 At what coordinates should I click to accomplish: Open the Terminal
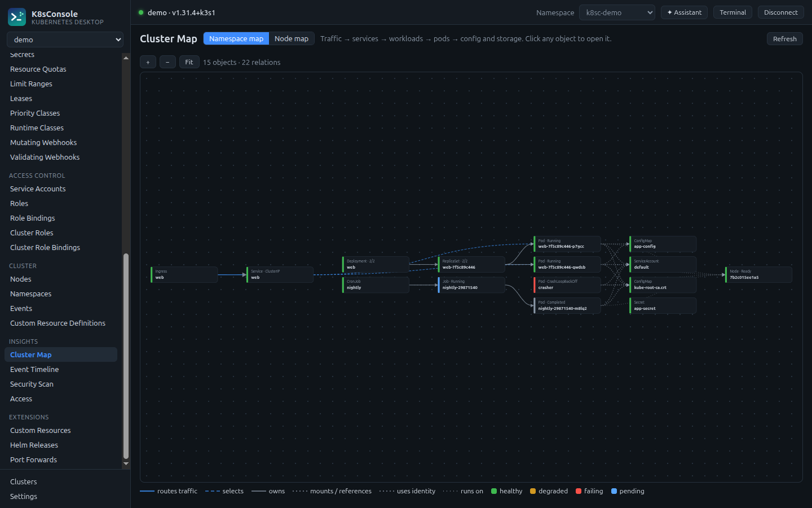click(x=732, y=12)
